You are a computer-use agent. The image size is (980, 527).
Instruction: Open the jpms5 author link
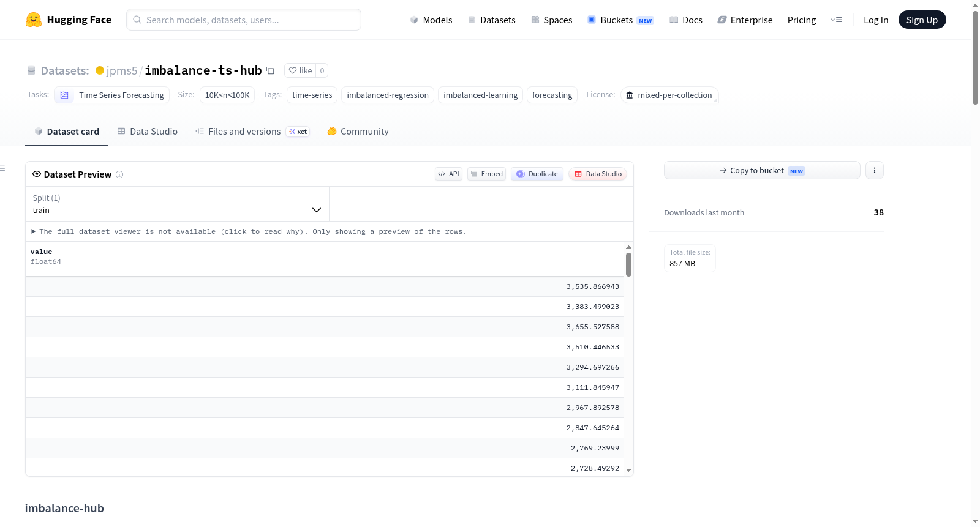[x=122, y=70]
